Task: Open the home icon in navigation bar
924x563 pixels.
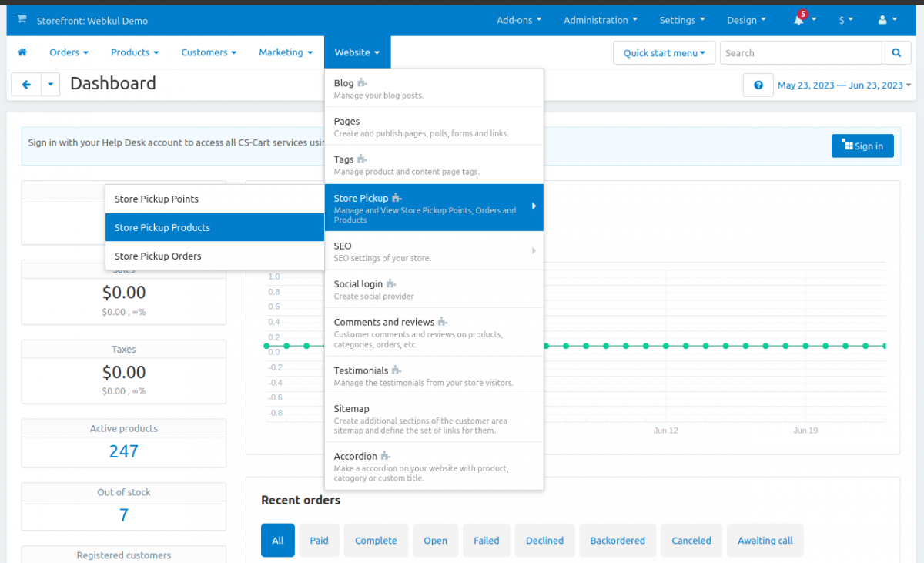Action: (22, 52)
